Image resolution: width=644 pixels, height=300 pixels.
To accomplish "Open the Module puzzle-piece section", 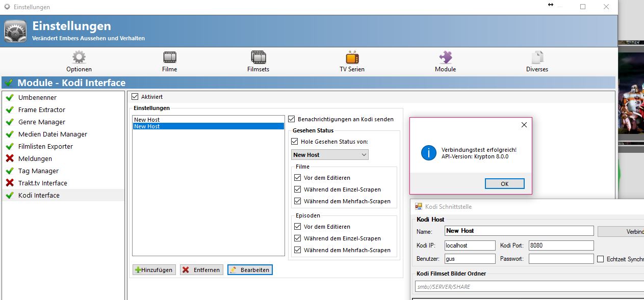I will click(446, 62).
